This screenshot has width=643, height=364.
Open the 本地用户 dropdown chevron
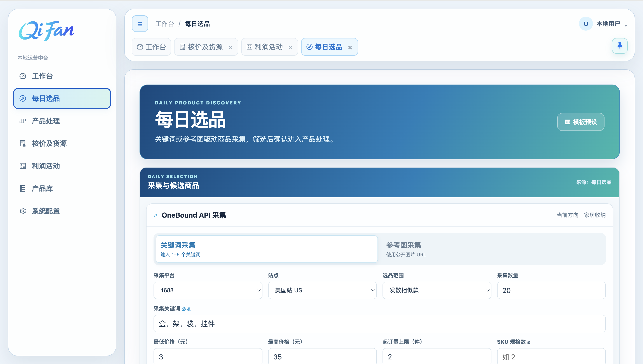point(626,25)
